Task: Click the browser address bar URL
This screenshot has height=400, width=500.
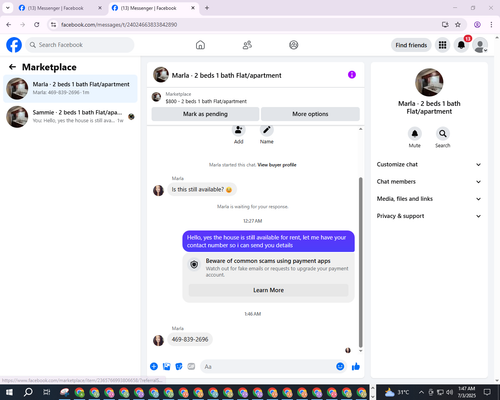Action: [119, 25]
